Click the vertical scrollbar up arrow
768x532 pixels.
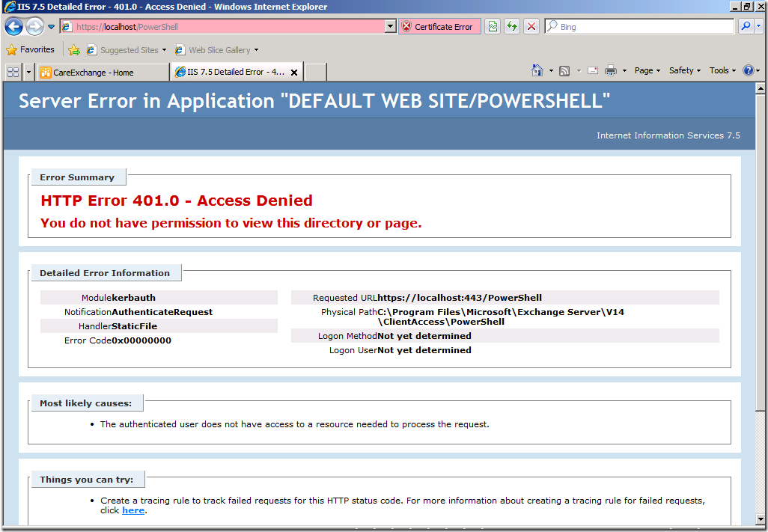click(761, 88)
